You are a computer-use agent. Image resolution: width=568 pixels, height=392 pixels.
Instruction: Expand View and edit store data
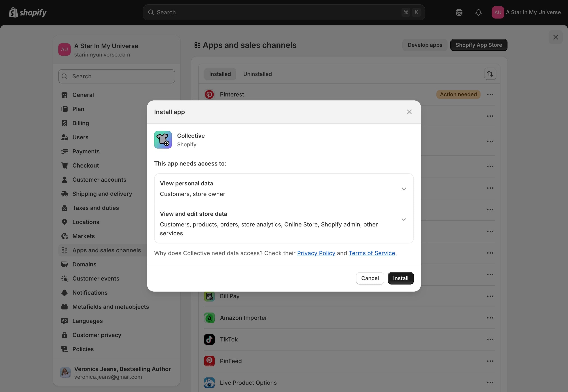tap(403, 219)
